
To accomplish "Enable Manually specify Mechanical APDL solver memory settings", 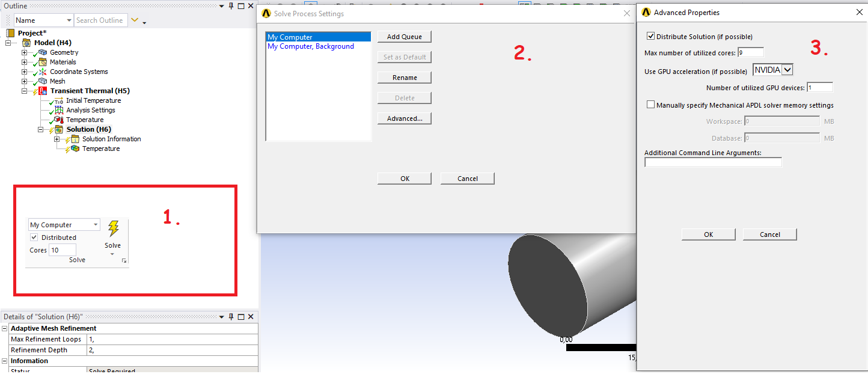I will (x=651, y=105).
